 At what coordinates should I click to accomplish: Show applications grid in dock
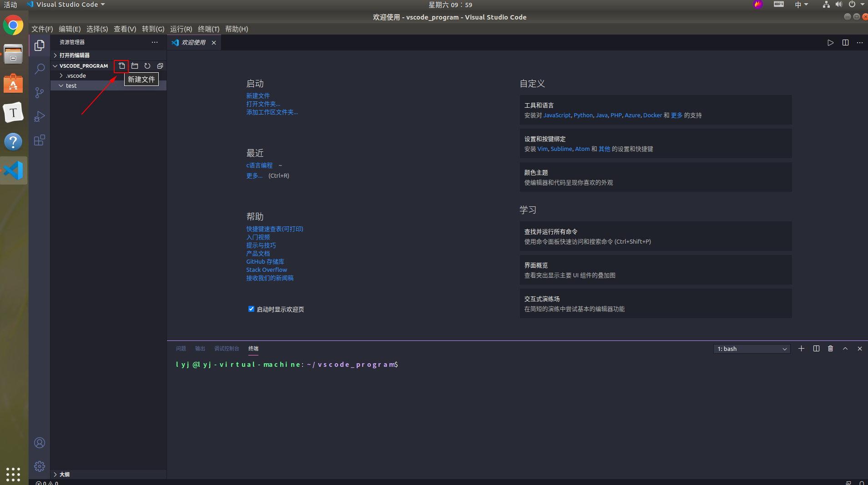(x=13, y=474)
